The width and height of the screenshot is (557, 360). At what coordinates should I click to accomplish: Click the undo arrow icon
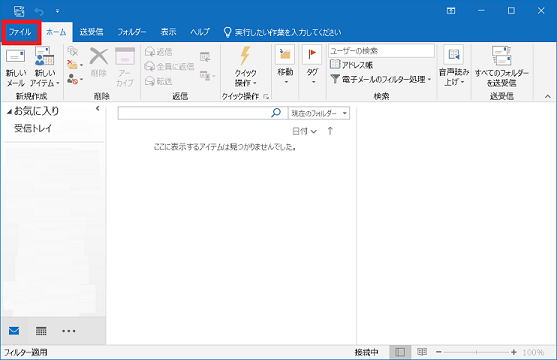39,12
